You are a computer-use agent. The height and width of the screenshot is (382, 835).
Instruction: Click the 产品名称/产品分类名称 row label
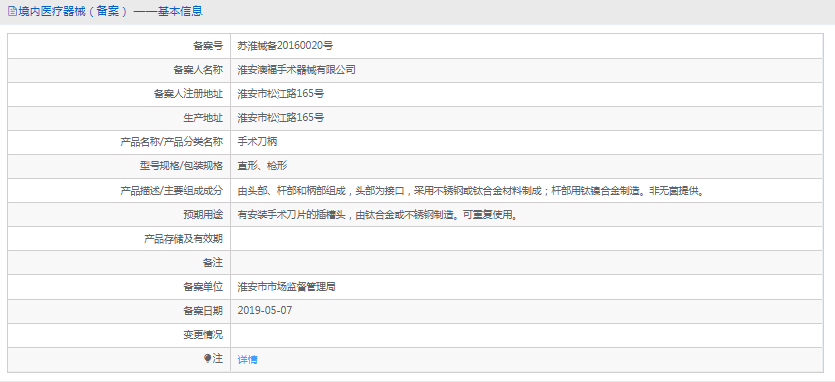[172, 142]
